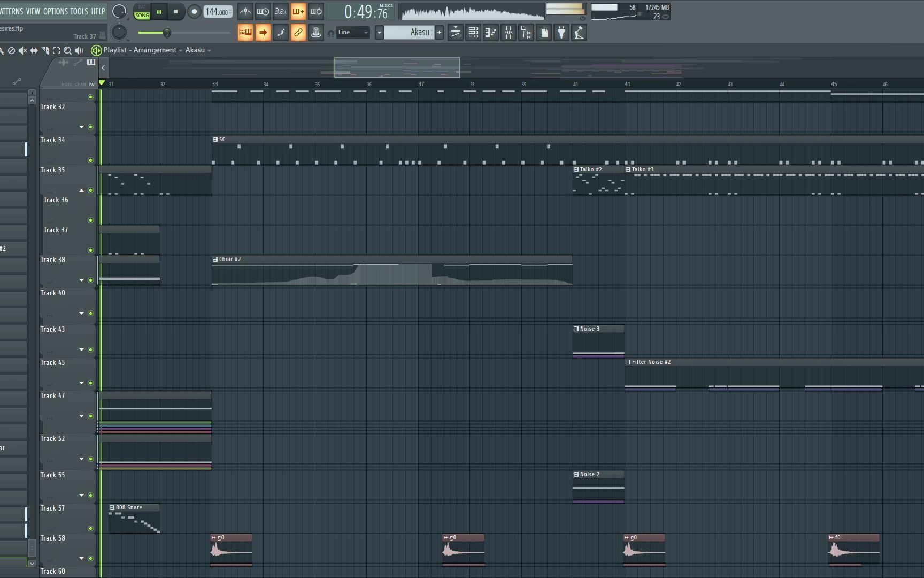Click the tempo tapper figure icon
This screenshot has width=924, height=578.
(x=579, y=33)
